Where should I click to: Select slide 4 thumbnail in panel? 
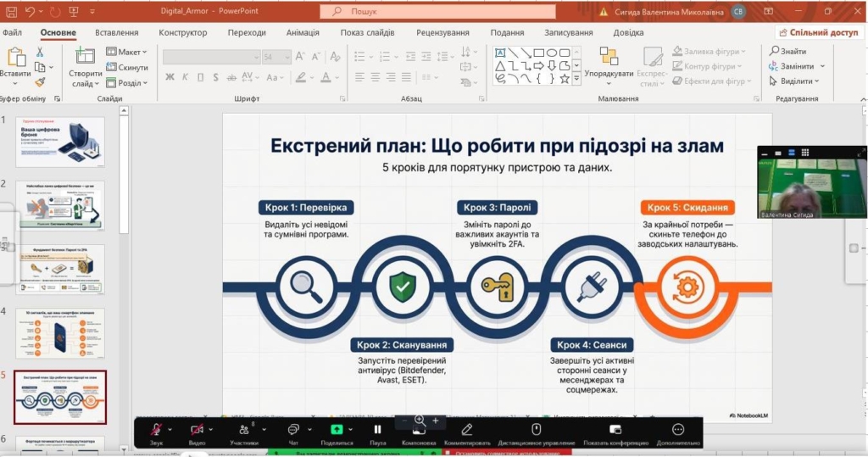(60, 332)
